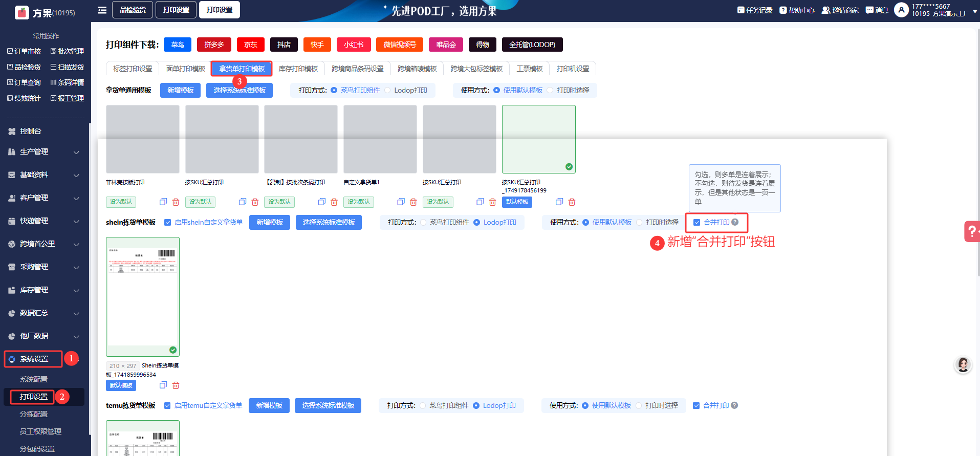Click the 消息 message icon
Screen dimensions: 980x456
[876, 10]
